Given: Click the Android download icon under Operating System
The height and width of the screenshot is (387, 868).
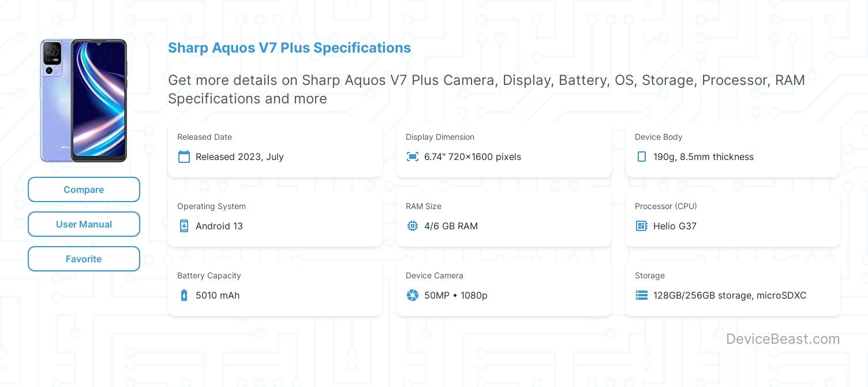Looking at the screenshot, I should coord(184,226).
